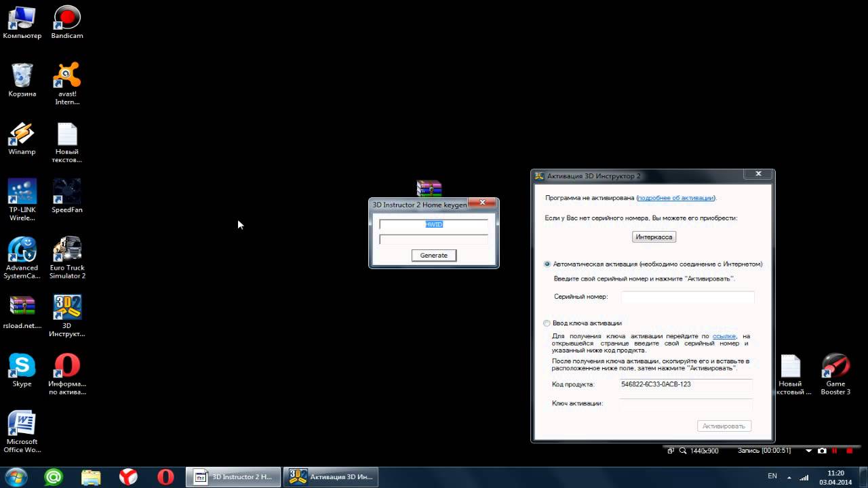The width and height of the screenshot is (868, 488).
Task: Select the WinRAR archive icon above keygen window
Action: tap(429, 188)
